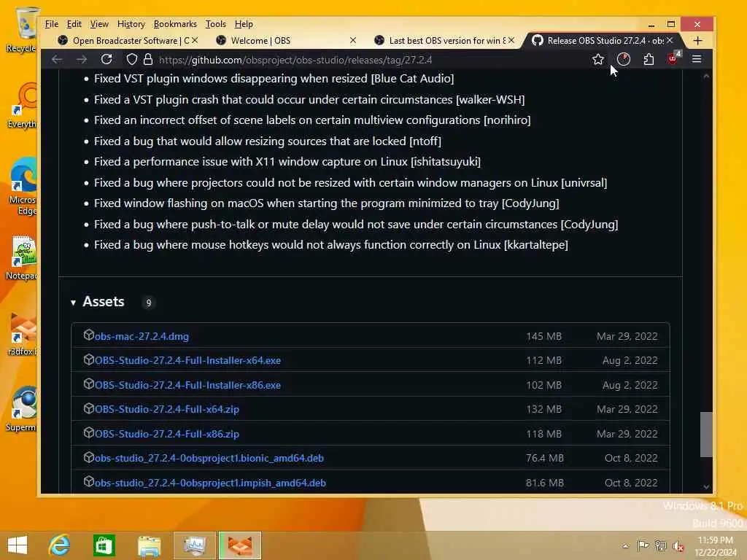Screen dimensions: 747x560
Task: Close the Welcome | OBS tab
Action: point(352,41)
